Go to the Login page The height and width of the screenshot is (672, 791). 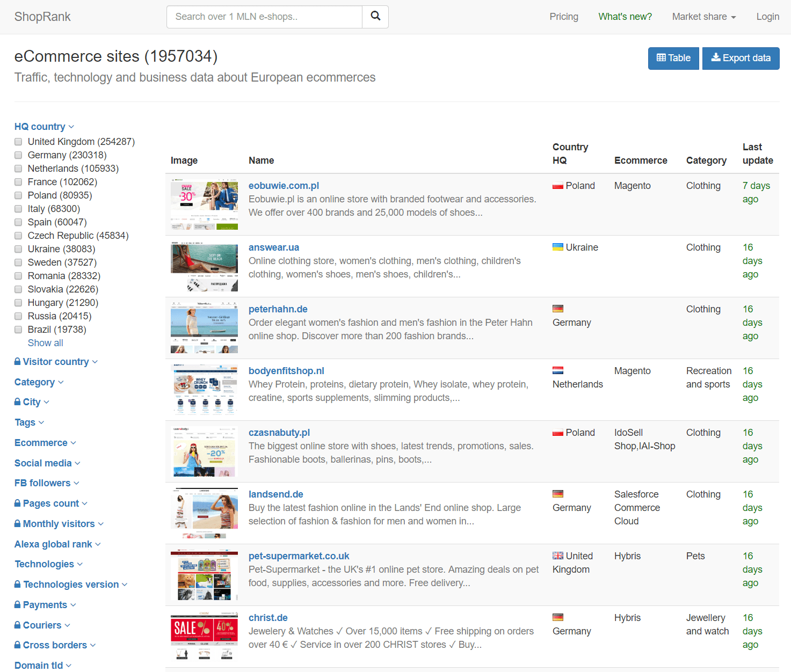click(x=768, y=17)
